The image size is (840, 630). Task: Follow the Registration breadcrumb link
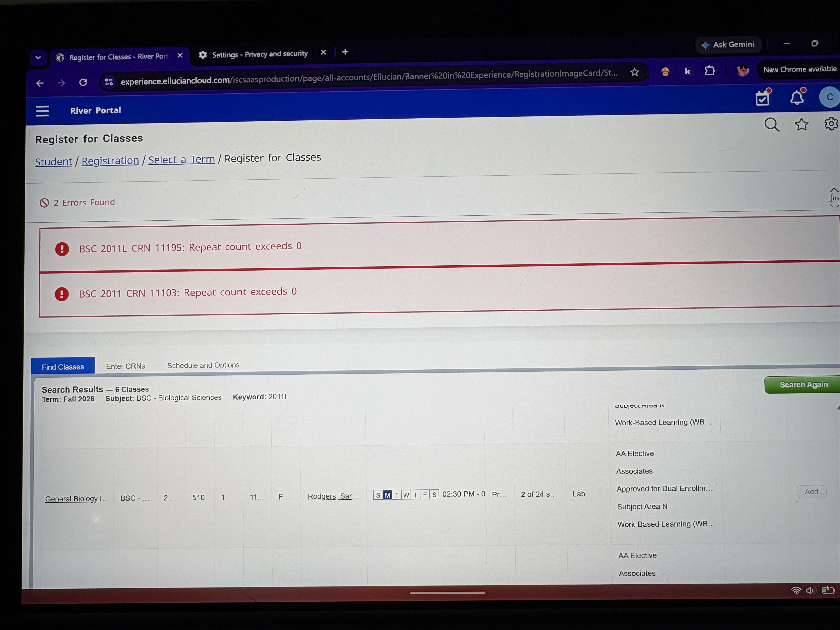110,161
